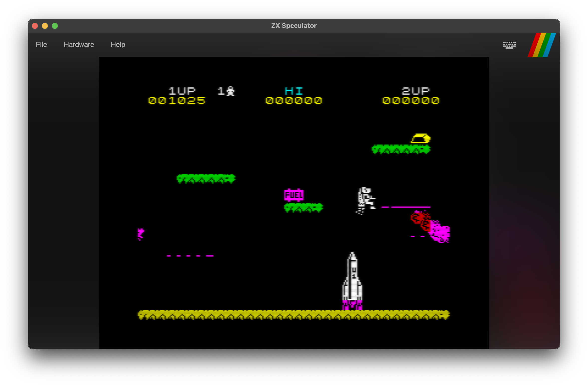Click the magenta FUEL pod

294,195
